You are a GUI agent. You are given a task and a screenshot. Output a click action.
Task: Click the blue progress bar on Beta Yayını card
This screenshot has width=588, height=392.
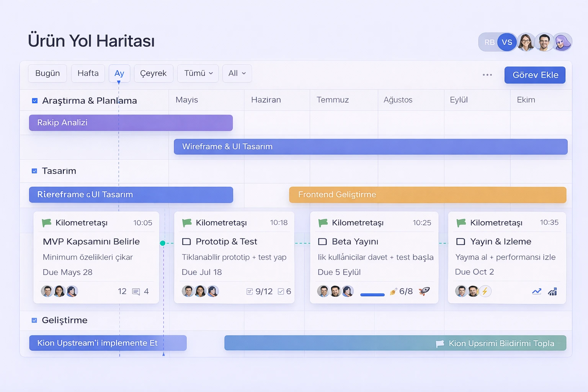372,295
